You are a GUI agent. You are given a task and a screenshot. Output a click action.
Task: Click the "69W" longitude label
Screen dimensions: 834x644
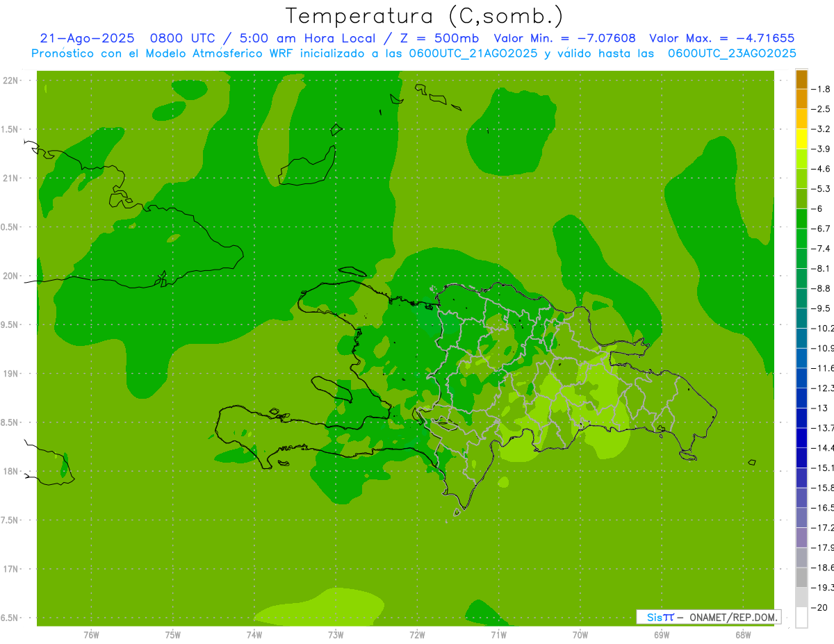pos(662,635)
